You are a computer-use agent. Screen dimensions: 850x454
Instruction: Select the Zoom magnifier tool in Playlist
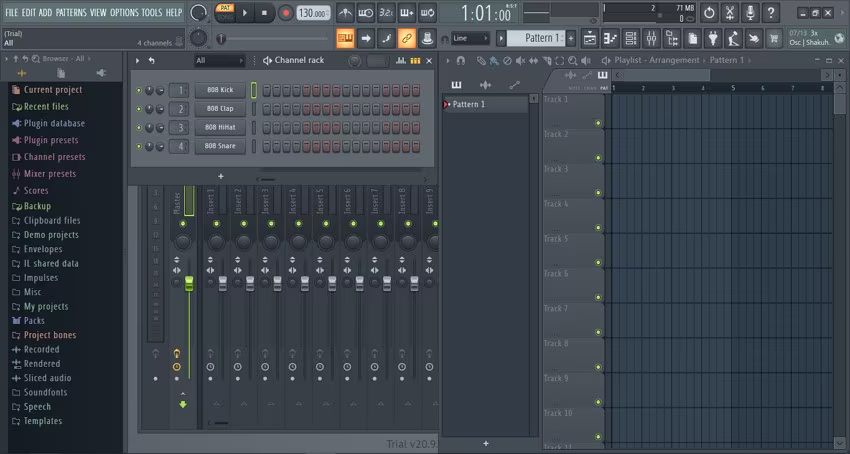click(x=572, y=61)
